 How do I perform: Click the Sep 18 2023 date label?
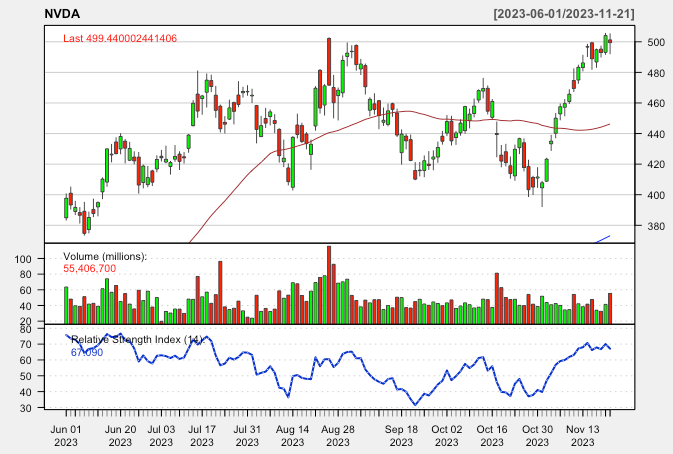point(401,436)
